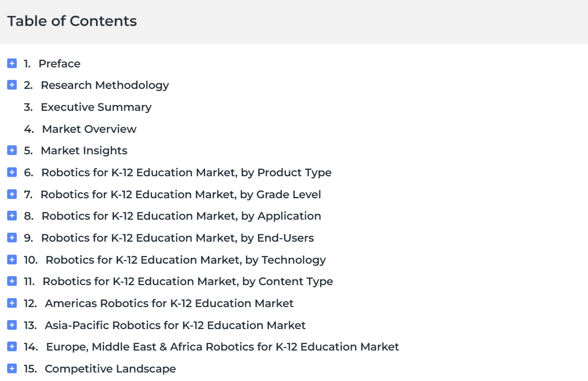The height and width of the screenshot is (381, 588).
Task: Expand Research Methodology with its plus icon
Action: tap(12, 85)
